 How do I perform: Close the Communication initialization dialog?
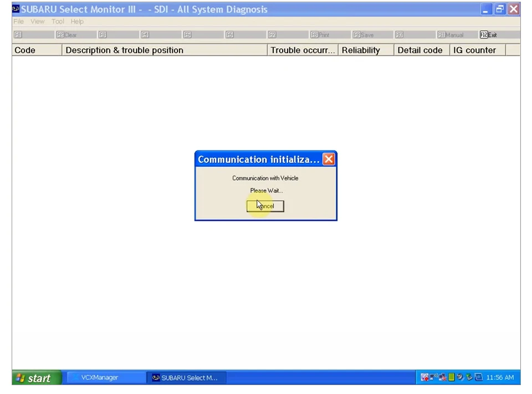pos(329,159)
